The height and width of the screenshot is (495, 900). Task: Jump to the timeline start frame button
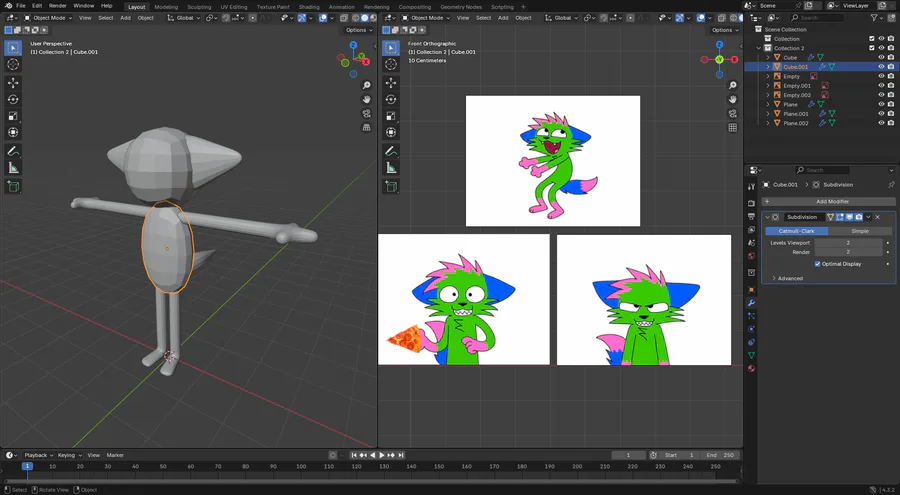pos(354,455)
